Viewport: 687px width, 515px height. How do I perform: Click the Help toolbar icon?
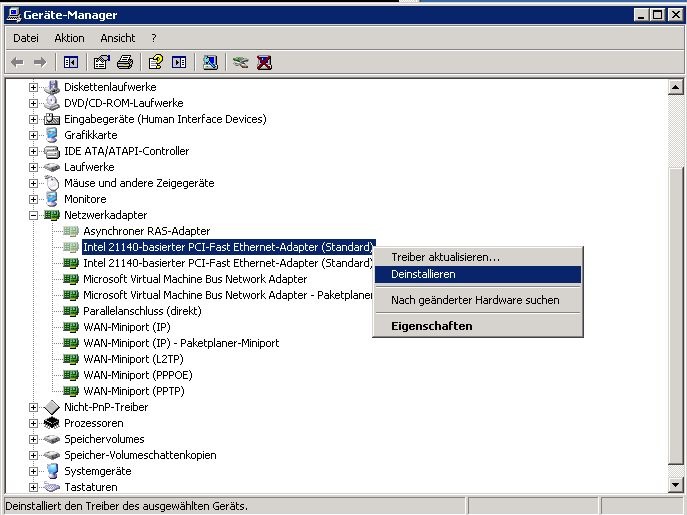click(x=156, y=62)
